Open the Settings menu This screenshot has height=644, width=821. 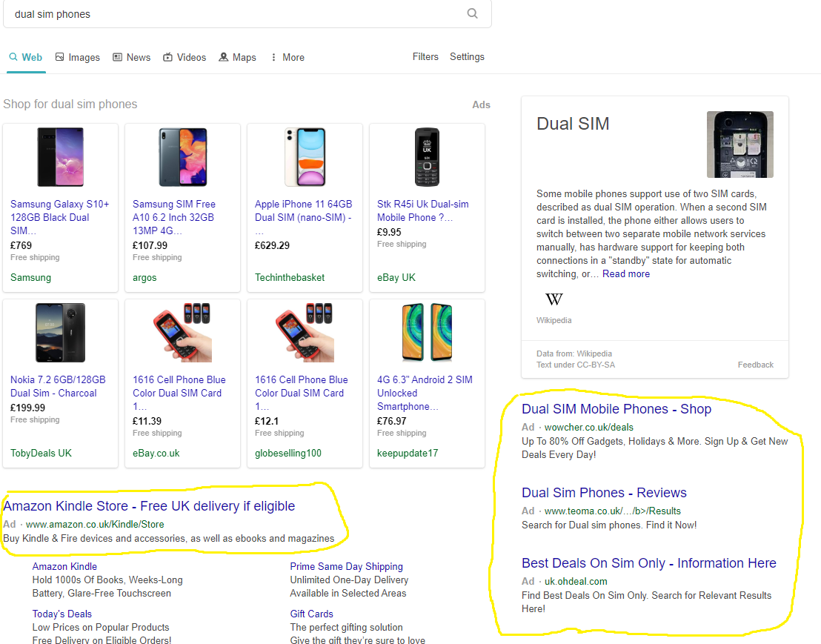coord(467,56)
